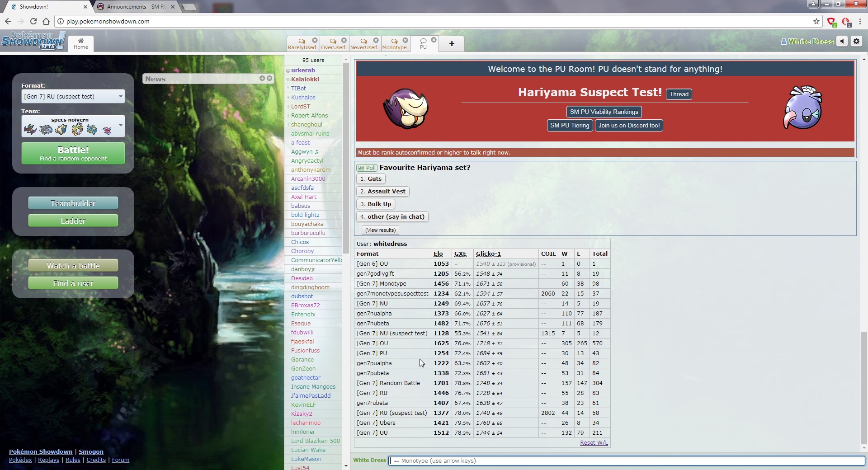The width and height of the screenshot is (868, 470).
Task: Close the Monotype room tab
Action: tap(406, 40)
